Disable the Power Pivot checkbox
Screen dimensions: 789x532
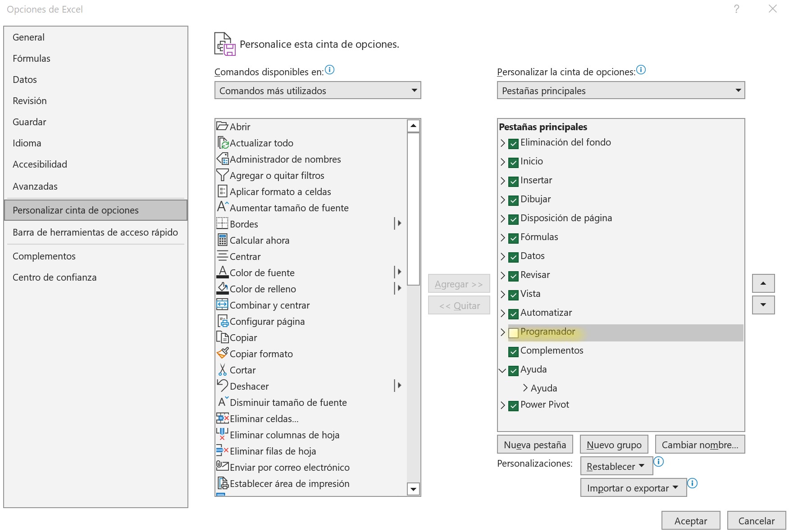(512, 406)
